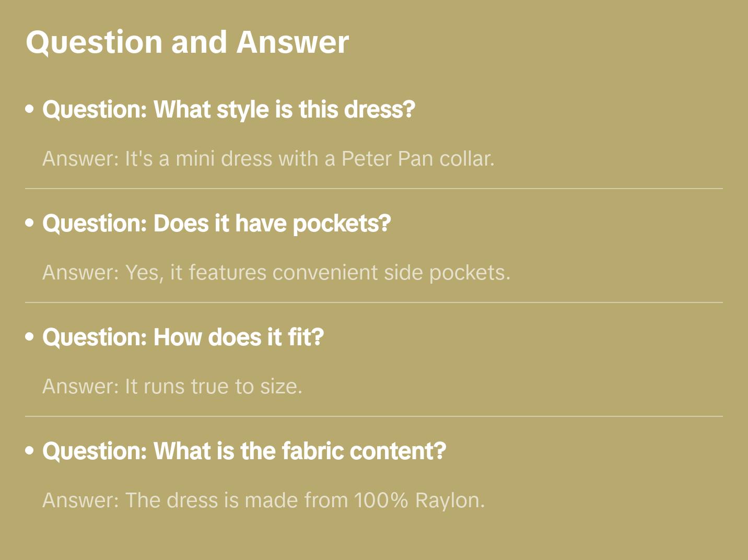Click the bullet beside the fabric content question

(x=30, y=451)
